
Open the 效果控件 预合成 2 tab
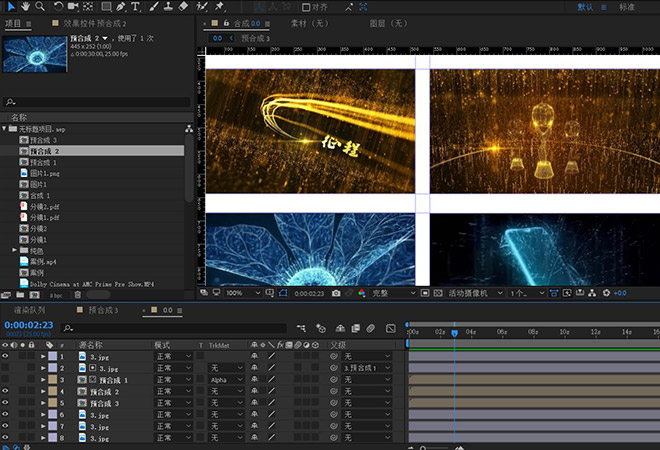click(96, 22)
